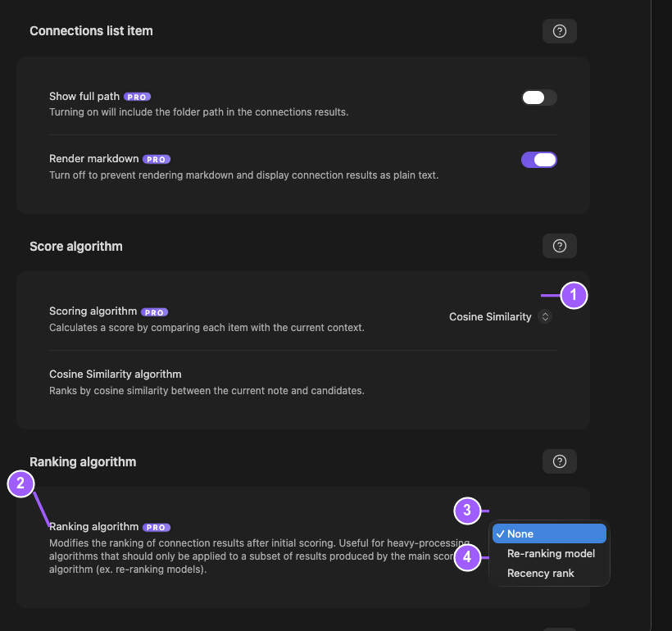Open help for Ranking algorithm section
Screen dimensions: 672x631
click(559, 461)
